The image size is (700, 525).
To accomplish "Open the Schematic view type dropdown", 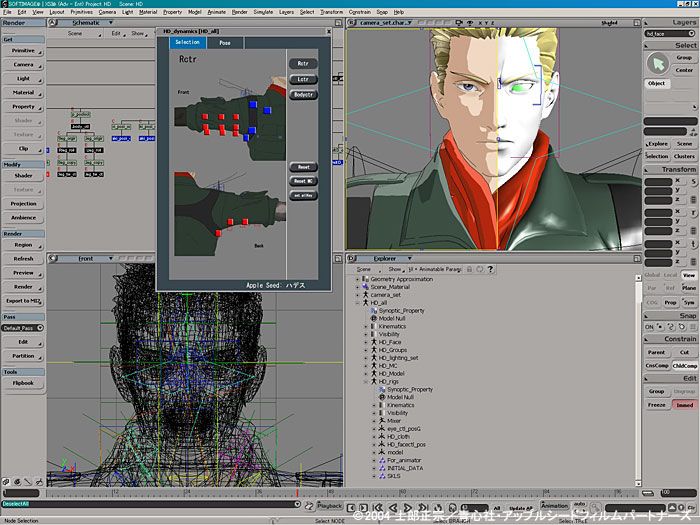I will [x=111, y=22].
